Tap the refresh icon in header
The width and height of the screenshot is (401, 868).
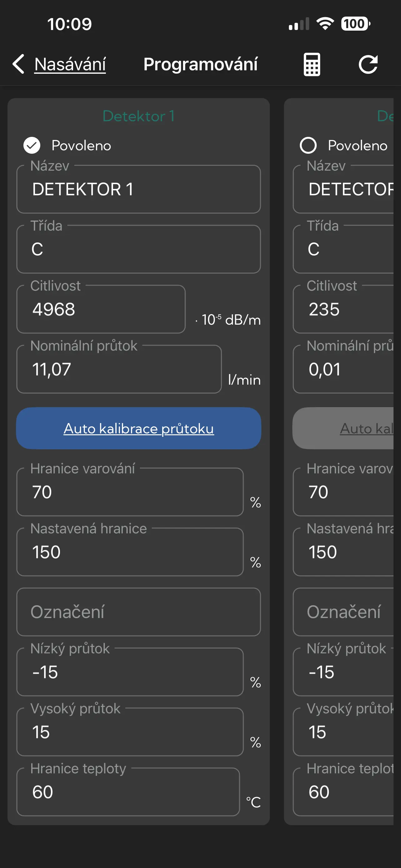coord(368,64)
